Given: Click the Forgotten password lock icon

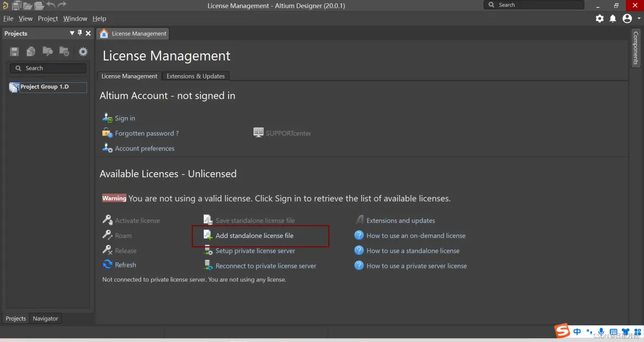Looking at the screenshot, I should (107, 133).
